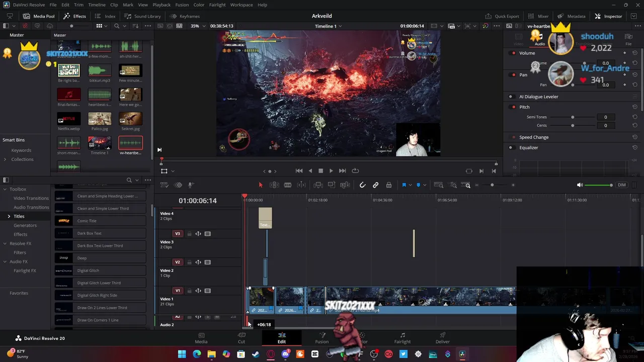Toggle the Media Pool panel
This screenshot has height=362, width=644.
39,16
